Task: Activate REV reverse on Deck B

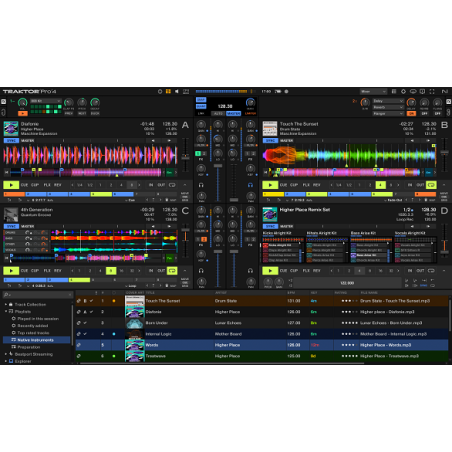Action: 317,185
